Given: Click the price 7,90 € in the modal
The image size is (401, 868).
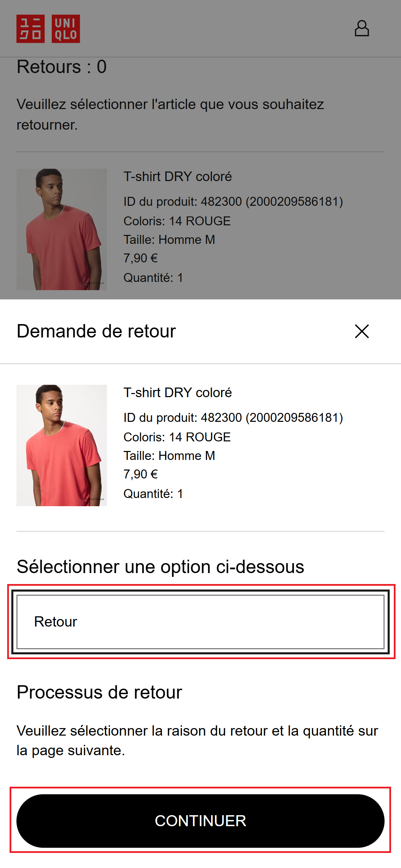Looking at the screenshot, I should (x=141, y=475).
